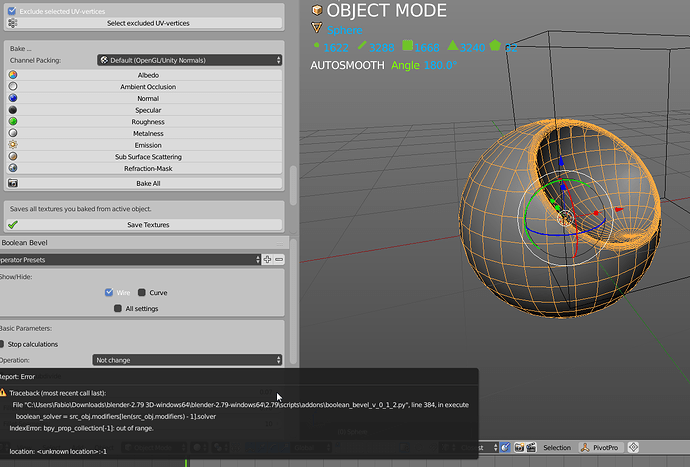690x467 pixels.
Task: Bake the Albedo channel
Action: (144, 75)
